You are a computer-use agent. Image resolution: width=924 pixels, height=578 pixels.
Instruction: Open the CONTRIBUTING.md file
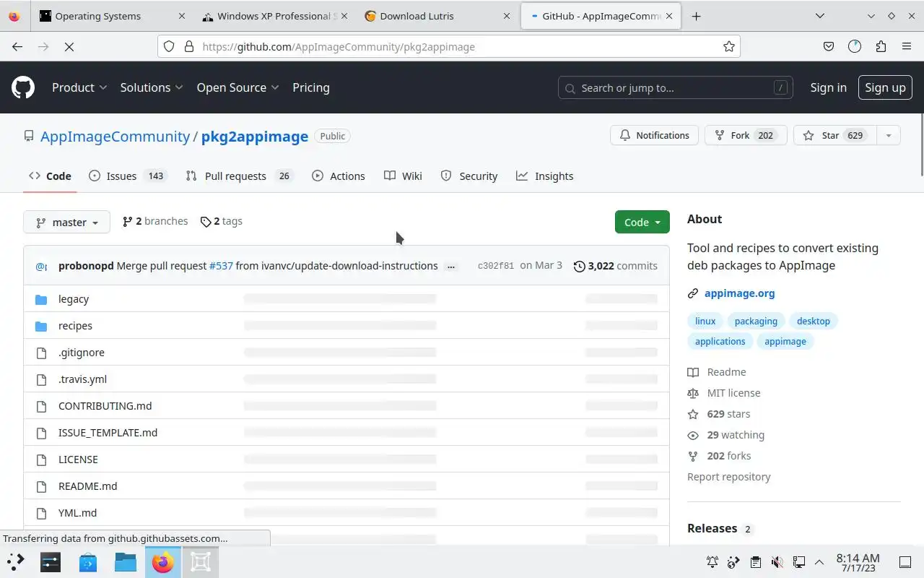click(105, 406)
